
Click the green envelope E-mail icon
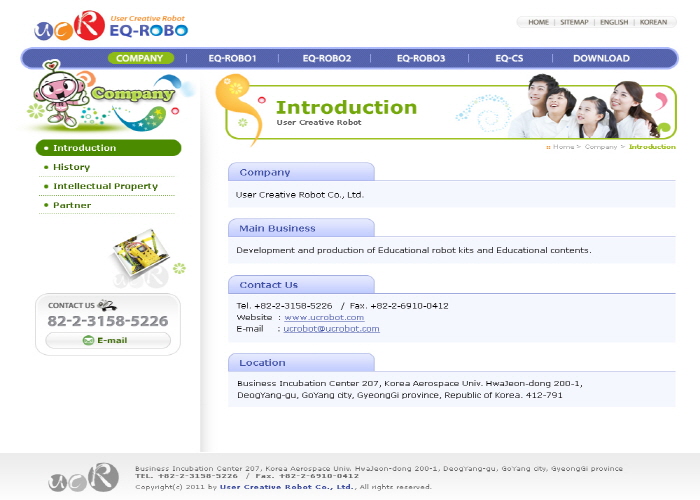coord(88,340)
